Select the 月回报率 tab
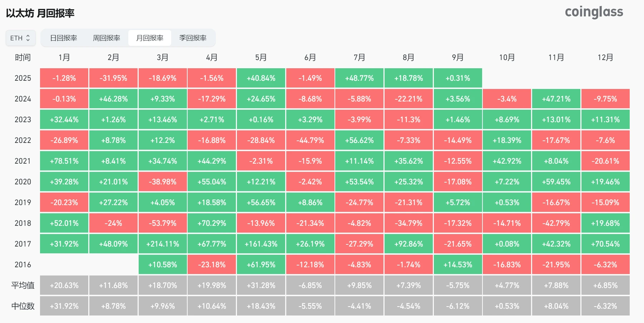 coord(150,38)
